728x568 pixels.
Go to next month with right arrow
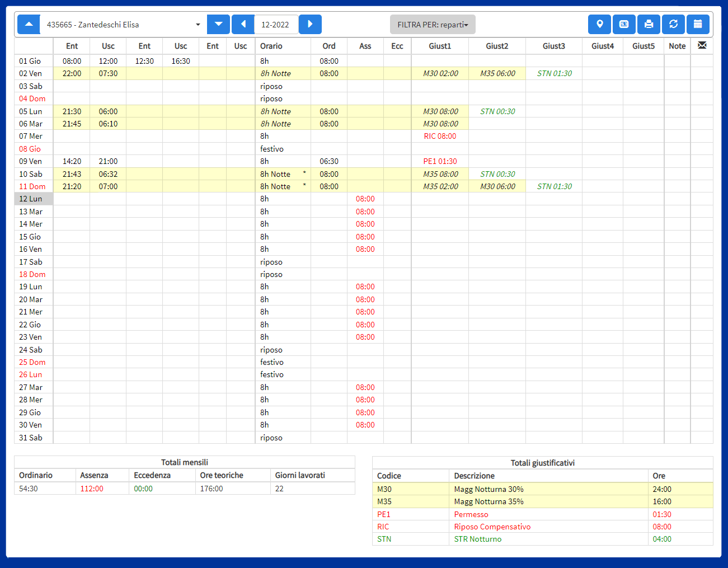pyautogui.click(x=310, y=25)
